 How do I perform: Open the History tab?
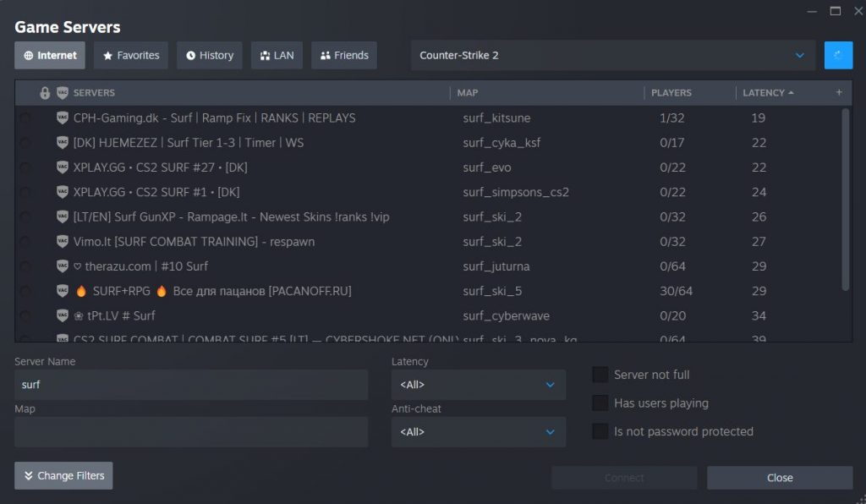(210, 56)
